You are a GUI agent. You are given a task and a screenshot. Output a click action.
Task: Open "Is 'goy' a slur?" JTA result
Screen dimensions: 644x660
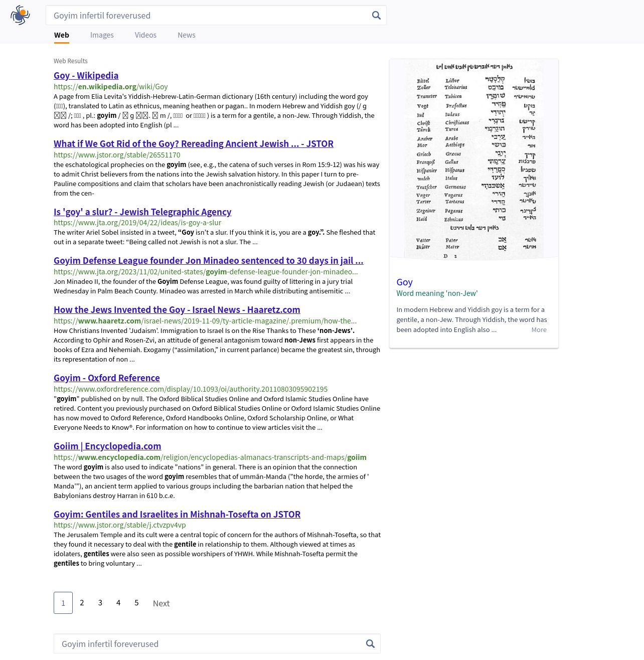pyautogui.click(x=142, y=212)
